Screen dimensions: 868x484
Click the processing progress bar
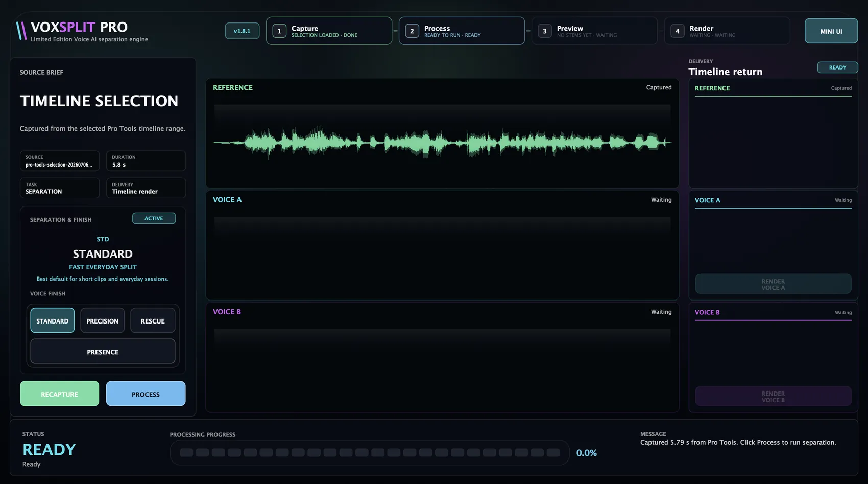click(370, 453)
